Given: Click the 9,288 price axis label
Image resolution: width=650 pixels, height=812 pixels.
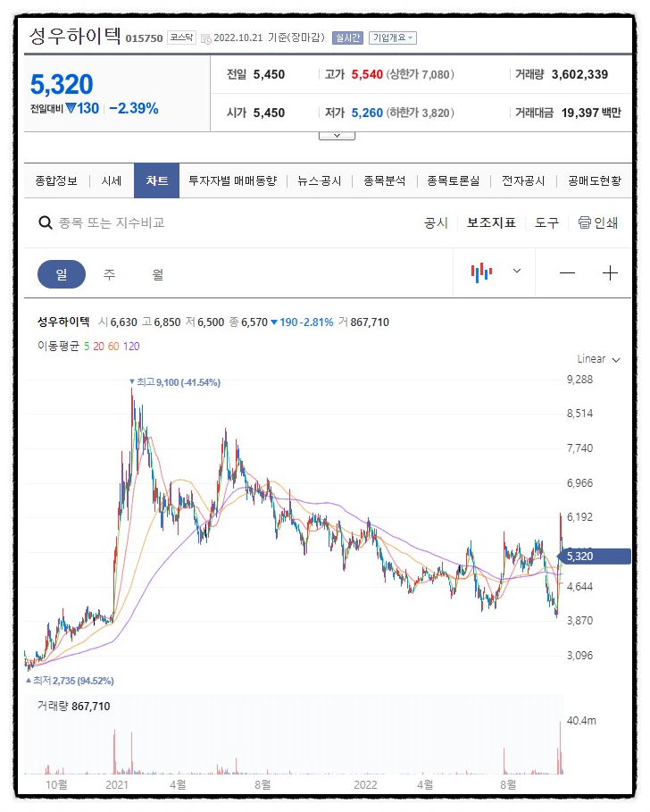Looking at the screenshot, I should 579,380.
